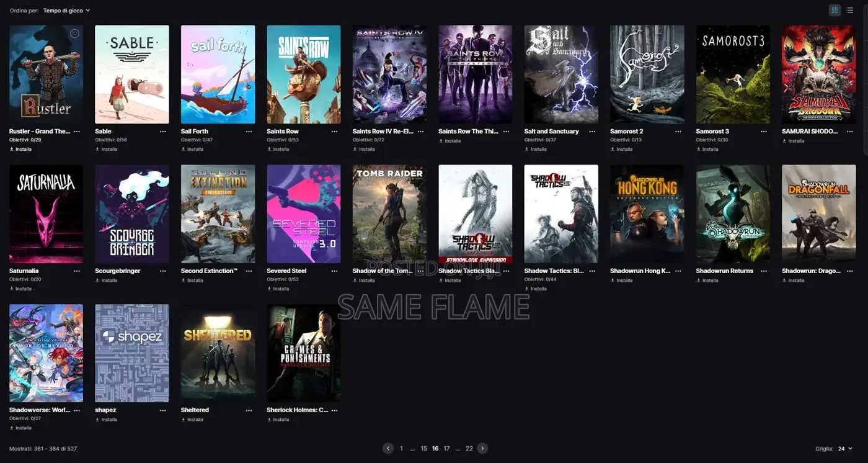Open the 'Tempo di gioco' sort dropdown

pos(66,11)
